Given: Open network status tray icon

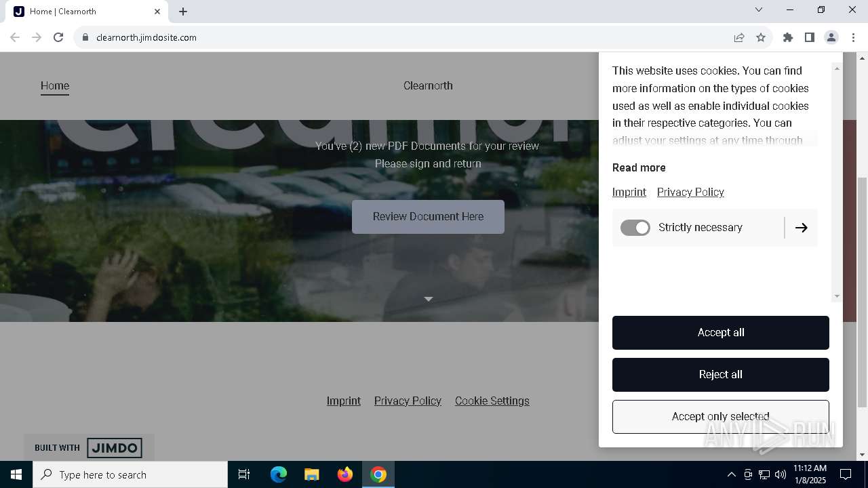Looking at the screenshot, I should pyautogui.click(x=764, y=474).
